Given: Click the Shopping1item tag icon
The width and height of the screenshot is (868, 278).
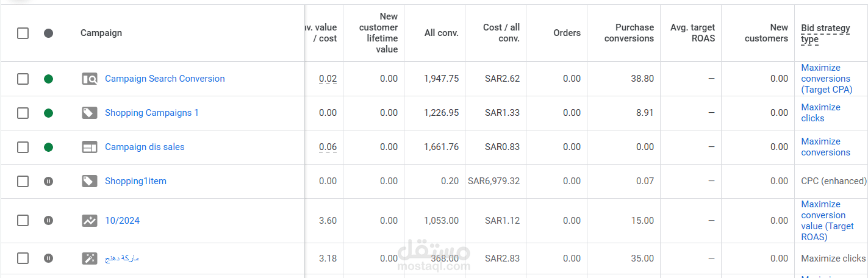Looking at the screenshot, I should point(90,181).
